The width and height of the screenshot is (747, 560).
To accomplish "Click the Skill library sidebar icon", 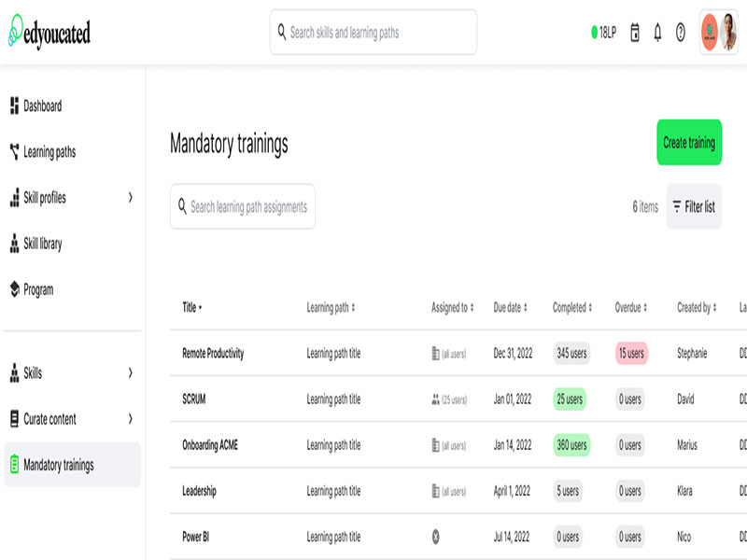I will point(14,244).
